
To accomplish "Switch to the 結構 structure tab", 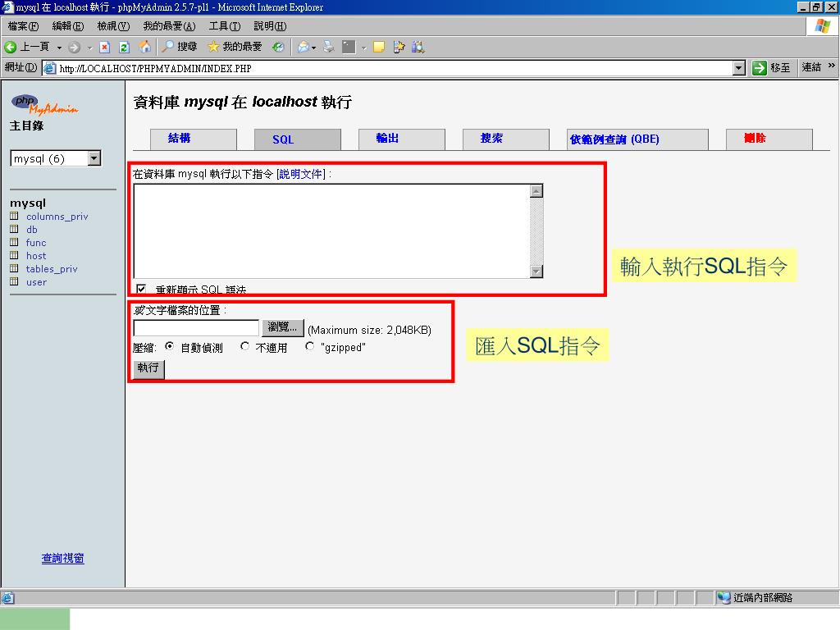I will point(194,139).
